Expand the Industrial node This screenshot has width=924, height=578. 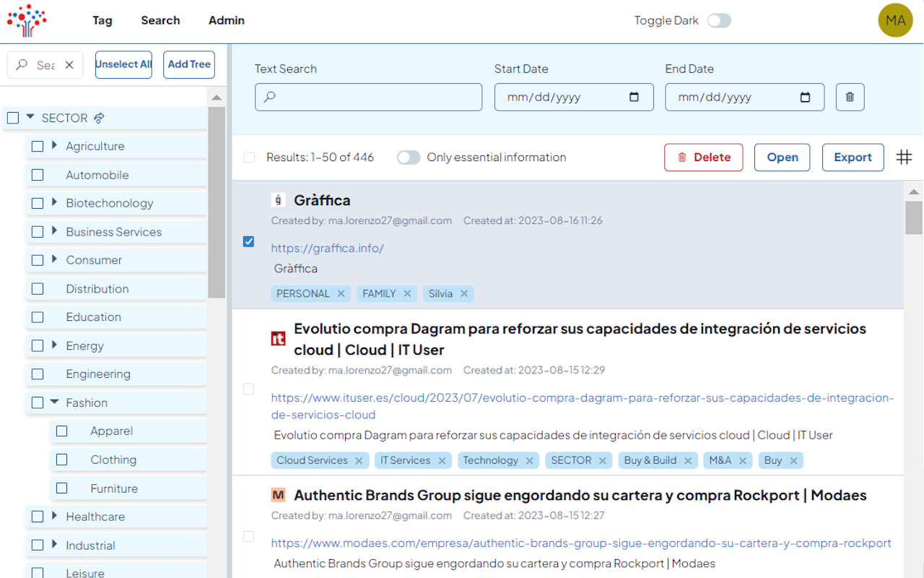pos(54,545)
